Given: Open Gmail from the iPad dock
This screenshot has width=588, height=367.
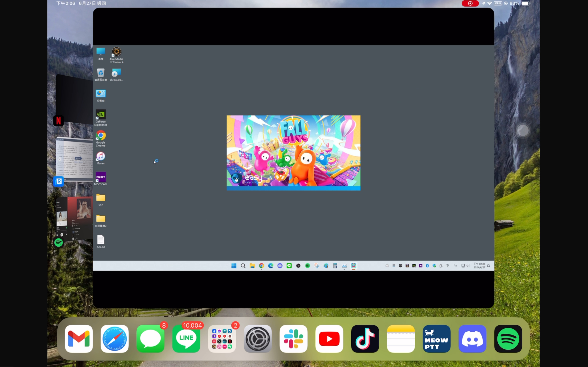Looking at the screenshot, I should [79, 339].
